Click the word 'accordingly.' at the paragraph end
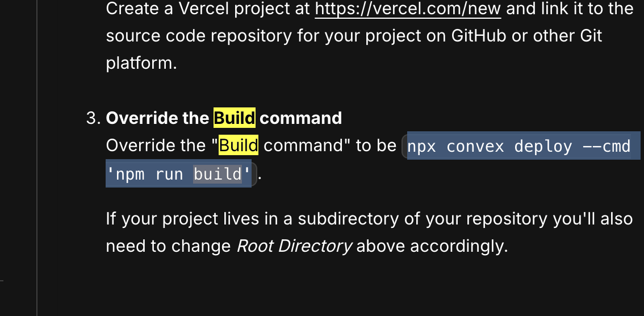Screen dimensions: 644x316 tap(459, 246)
